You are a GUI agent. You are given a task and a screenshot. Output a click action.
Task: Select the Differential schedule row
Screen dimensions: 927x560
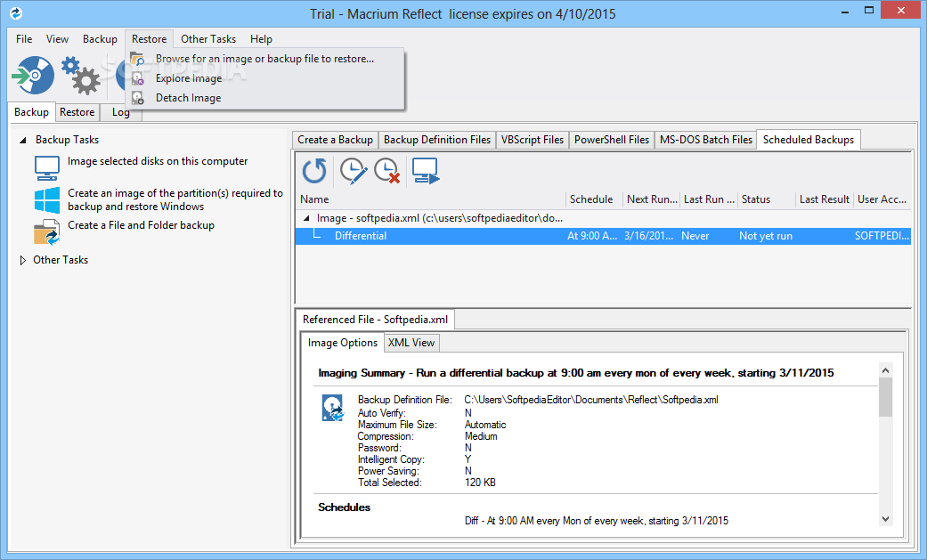(x=603, y=236)
